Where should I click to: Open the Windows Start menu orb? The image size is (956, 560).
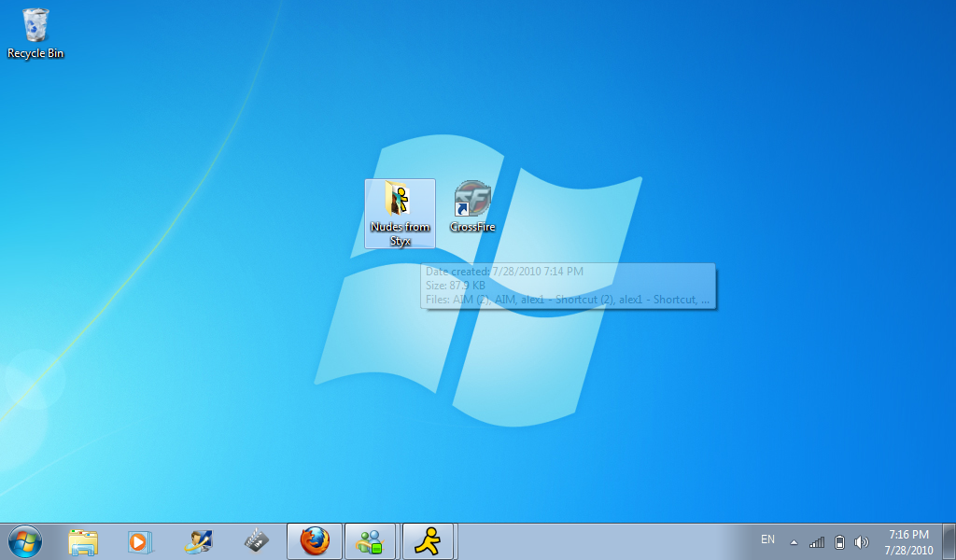point(25,540)
